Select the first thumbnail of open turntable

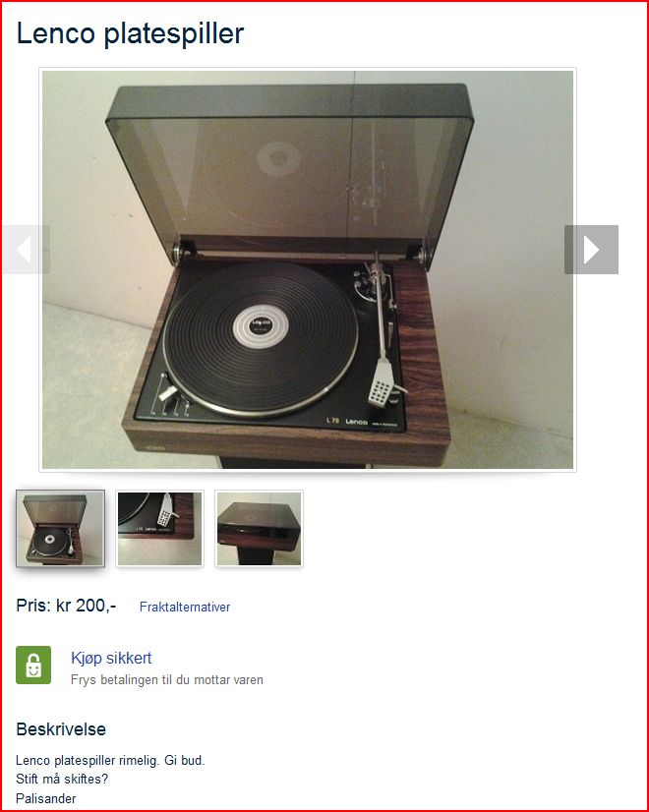click(x=61, y=528)
